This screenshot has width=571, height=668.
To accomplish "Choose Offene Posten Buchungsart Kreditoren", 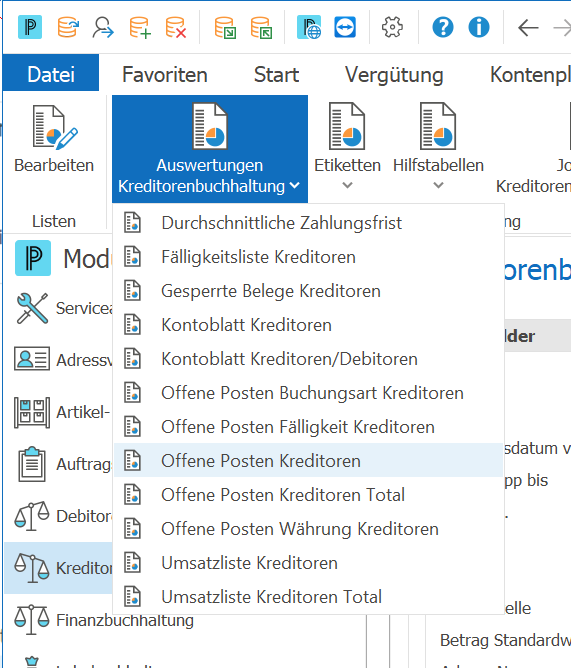I will [x=309, y=393].
